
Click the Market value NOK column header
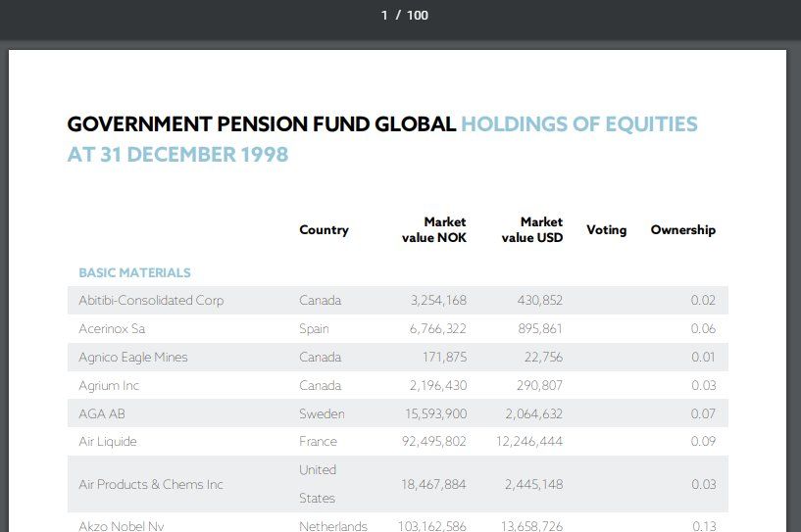(434, 230)
